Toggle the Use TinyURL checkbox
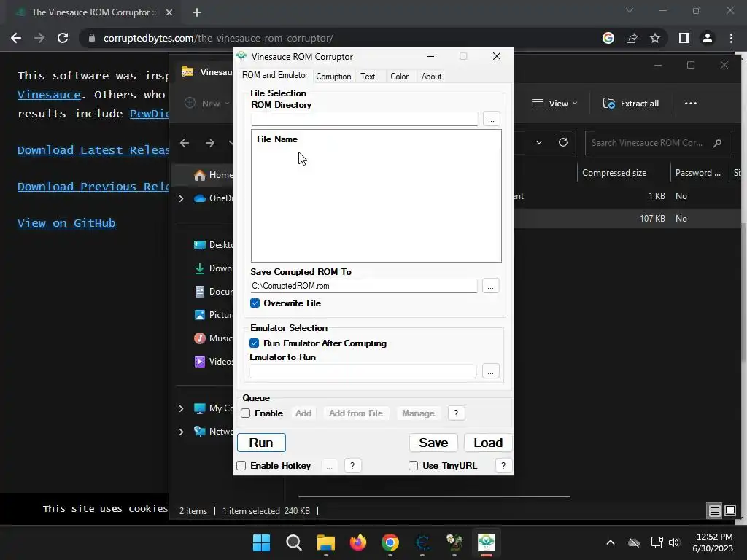 413,466
